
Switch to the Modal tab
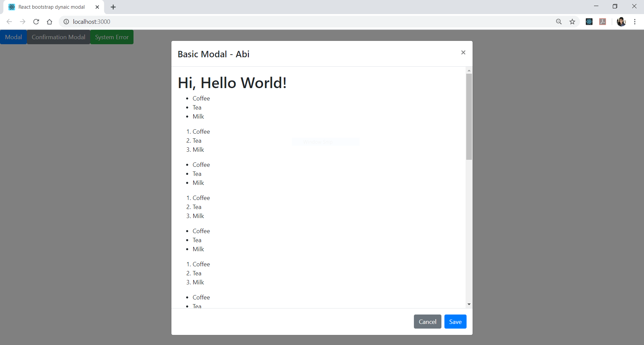click(13, 37)
